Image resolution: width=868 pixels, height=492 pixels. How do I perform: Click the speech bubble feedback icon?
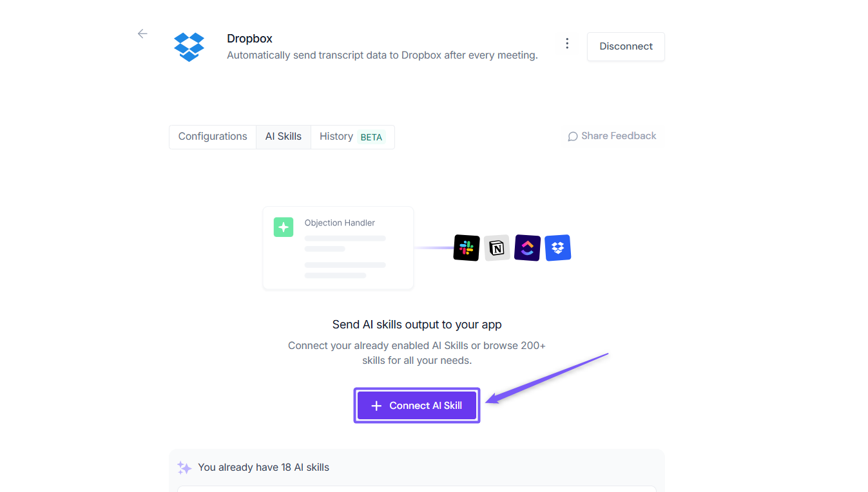click(572, 137)
